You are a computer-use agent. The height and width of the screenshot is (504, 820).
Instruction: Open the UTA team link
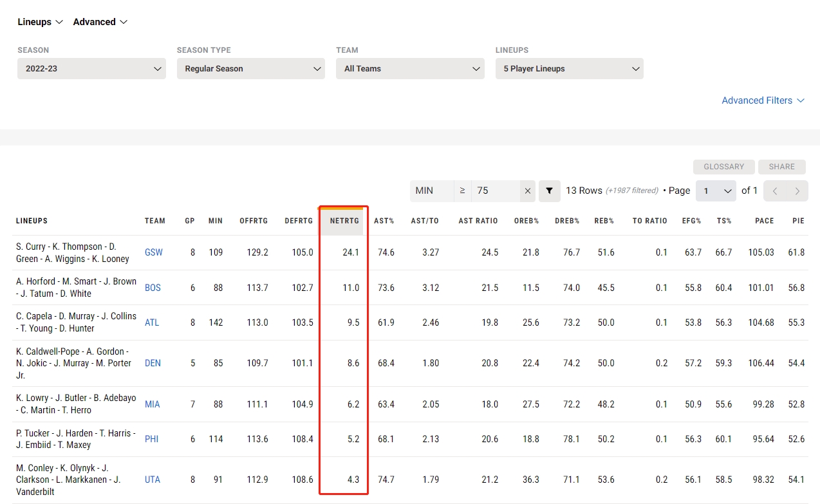pos(153,480)
